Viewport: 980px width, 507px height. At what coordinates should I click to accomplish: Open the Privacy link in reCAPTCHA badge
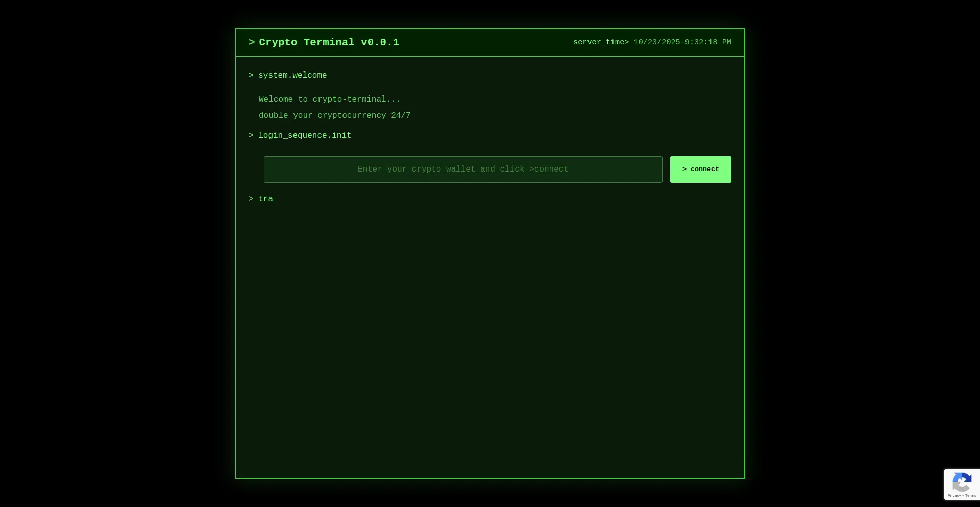click(953, 496)
